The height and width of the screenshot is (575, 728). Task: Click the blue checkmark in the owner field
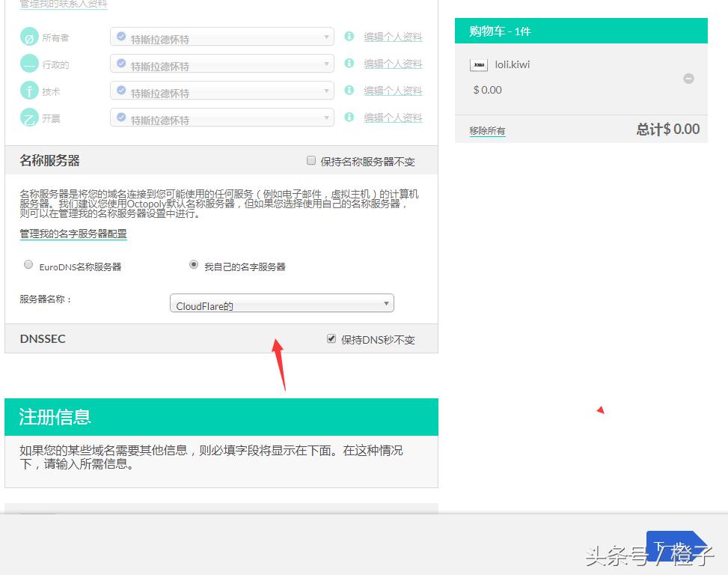[x=122, y=37]
